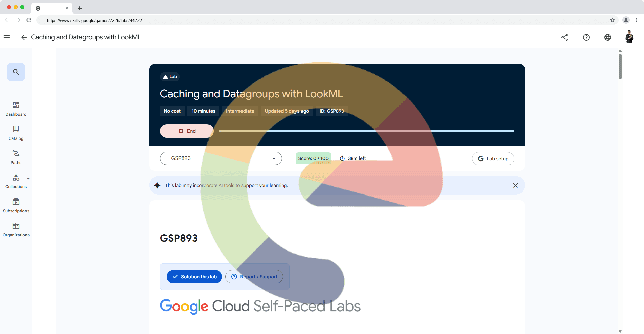Dismiss the AI tools notice banner
Image resolution: width=644 pixels, height=334 pixels.
coord(515,185)
